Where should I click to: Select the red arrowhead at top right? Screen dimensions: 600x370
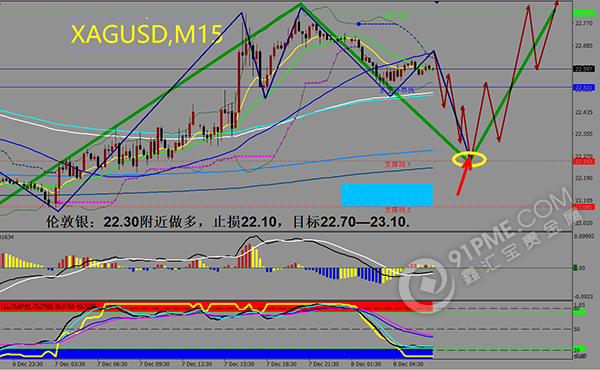click(556, 4)
